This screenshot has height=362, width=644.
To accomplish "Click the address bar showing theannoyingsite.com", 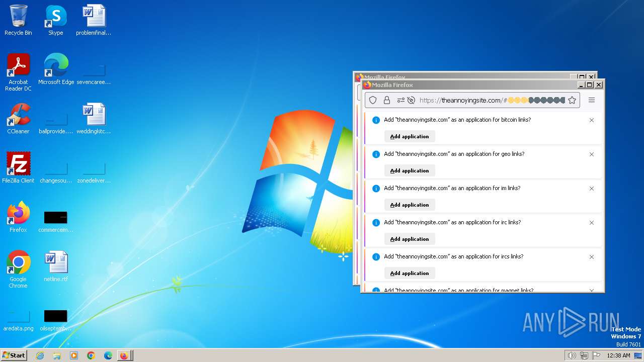I will pyautogui.click(x=472, y=100).
